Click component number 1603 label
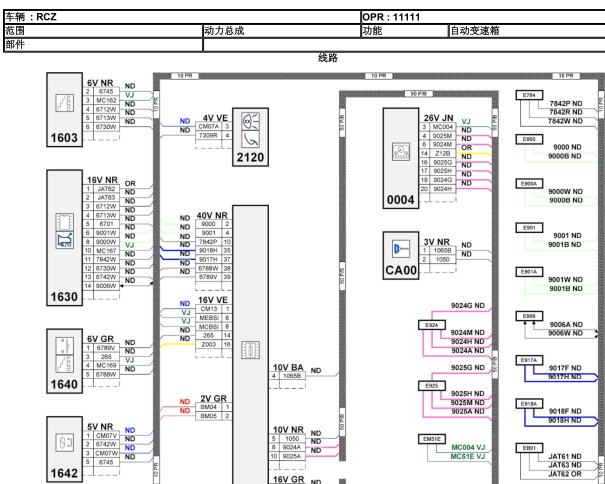Screen dimensions: 605x484 pyautogui.click(x=64, y=138)
